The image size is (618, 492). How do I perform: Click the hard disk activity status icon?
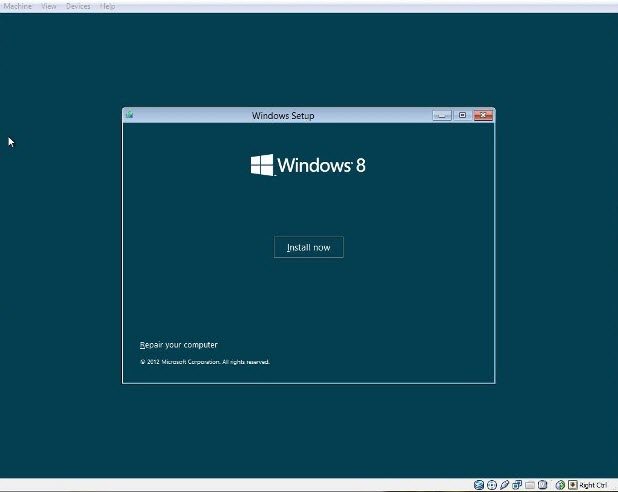[479, 485]
